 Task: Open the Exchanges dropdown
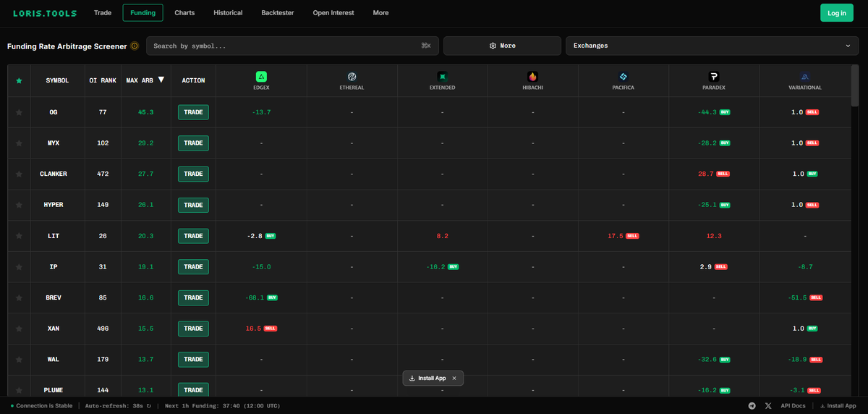(x=712, y=46)
